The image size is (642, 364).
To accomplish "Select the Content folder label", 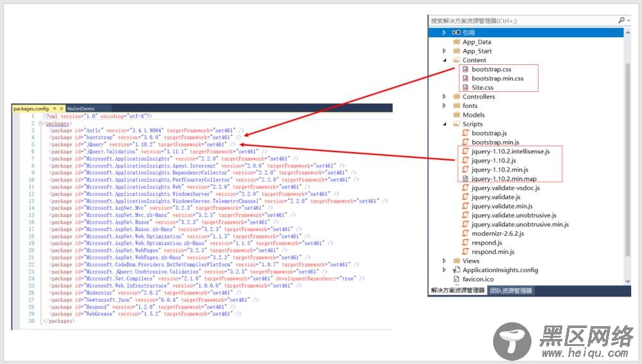I will click(474, 60).
